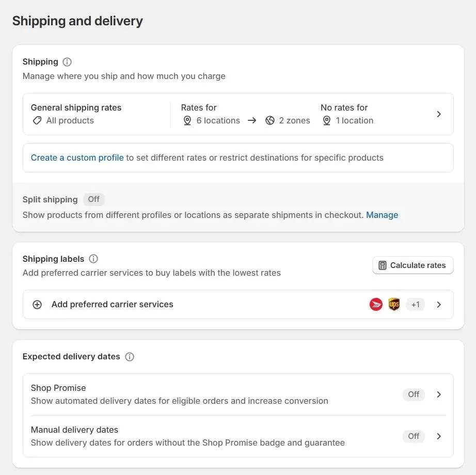Click the plus icon to add carrier services
The height and width of the screenshot is (475, 476).
click(x=37, y=304)
